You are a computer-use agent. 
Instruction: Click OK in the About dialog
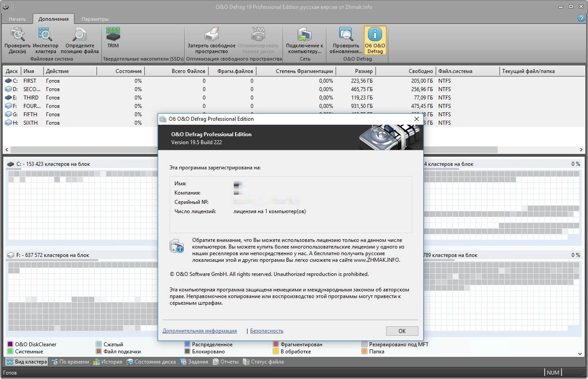402,331
